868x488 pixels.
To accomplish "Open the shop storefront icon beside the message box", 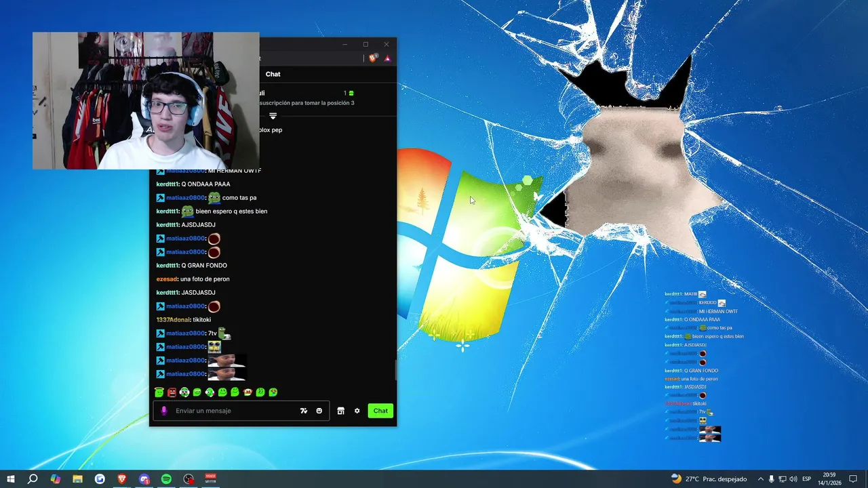I will [x=341, y=411].
